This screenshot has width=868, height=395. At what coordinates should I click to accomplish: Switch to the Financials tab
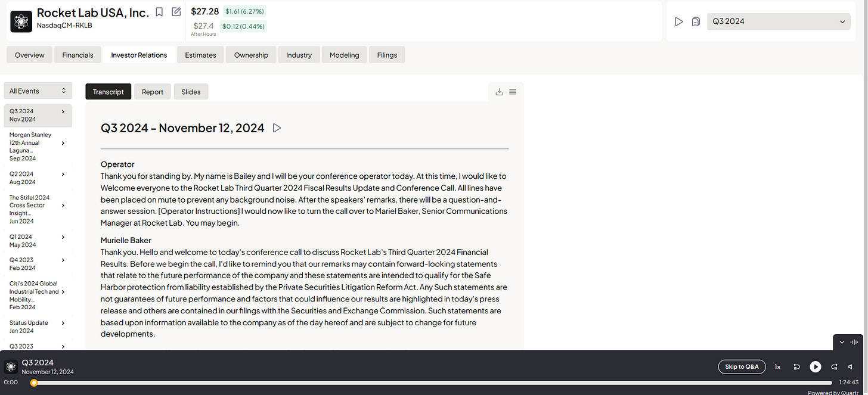coord(77,55)
